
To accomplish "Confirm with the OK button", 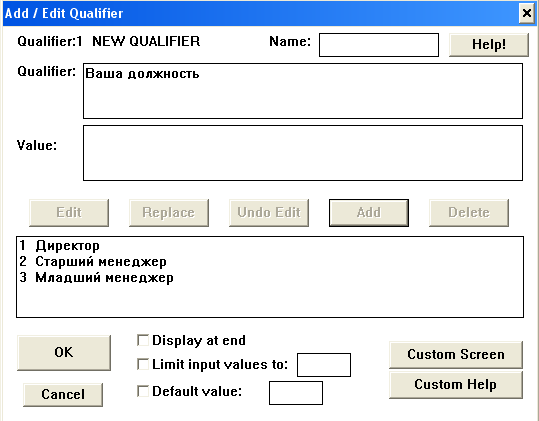I will pyautogui.click(x=64, y=353).
